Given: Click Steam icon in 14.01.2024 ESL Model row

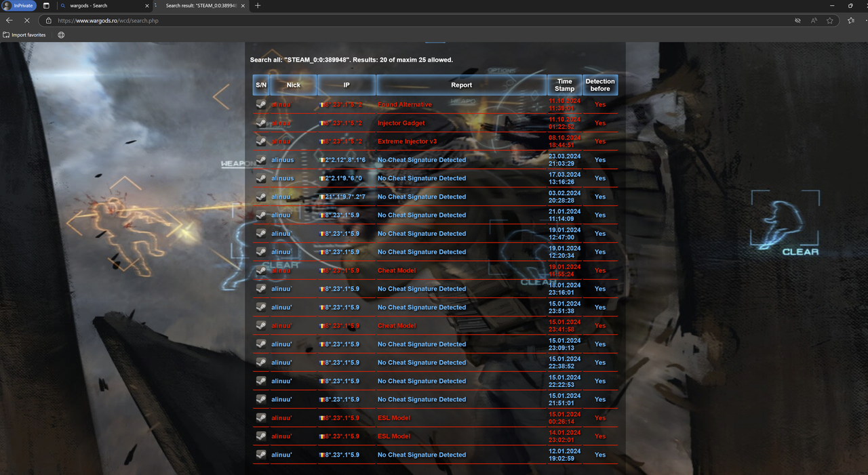Looking at the screenshot, I should [261, 436].
